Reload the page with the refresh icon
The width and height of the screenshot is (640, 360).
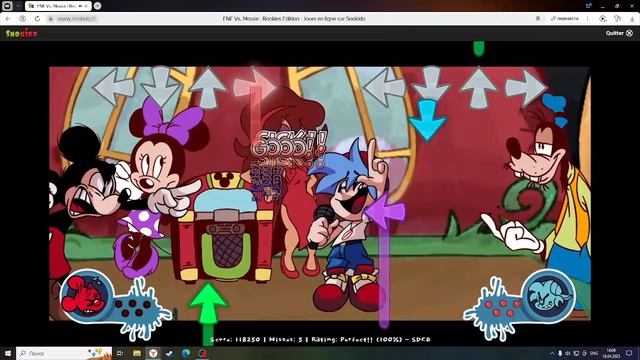(37, 18)
